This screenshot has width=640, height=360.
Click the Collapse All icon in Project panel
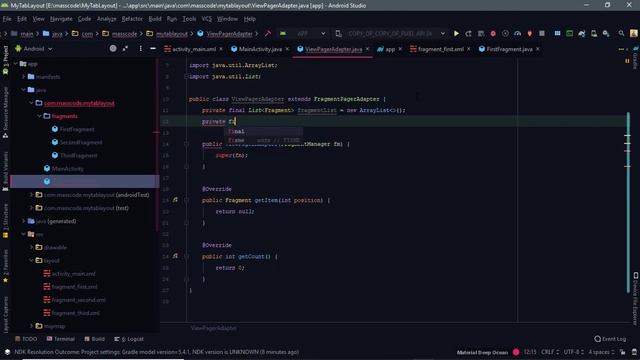point(126,49)
